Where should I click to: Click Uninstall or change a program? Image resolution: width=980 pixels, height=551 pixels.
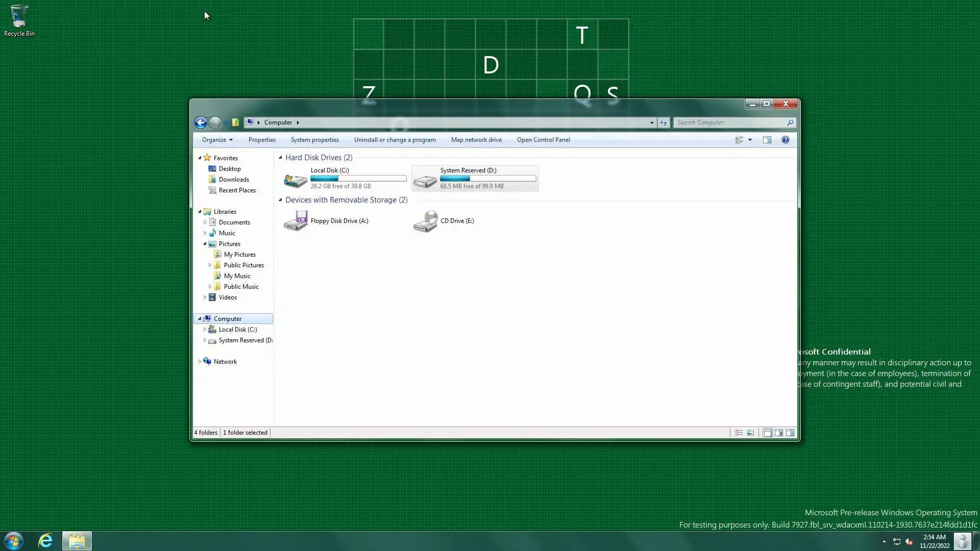395,140
